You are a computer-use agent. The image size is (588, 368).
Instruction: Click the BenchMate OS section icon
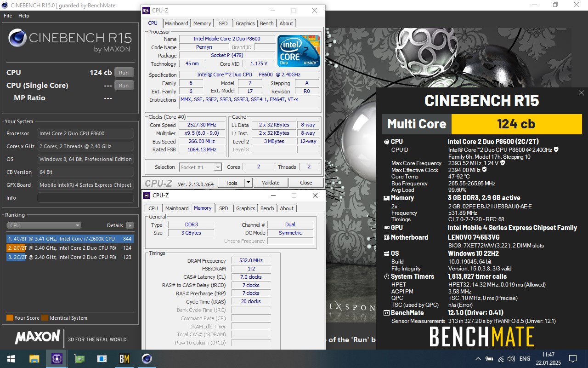386,253
